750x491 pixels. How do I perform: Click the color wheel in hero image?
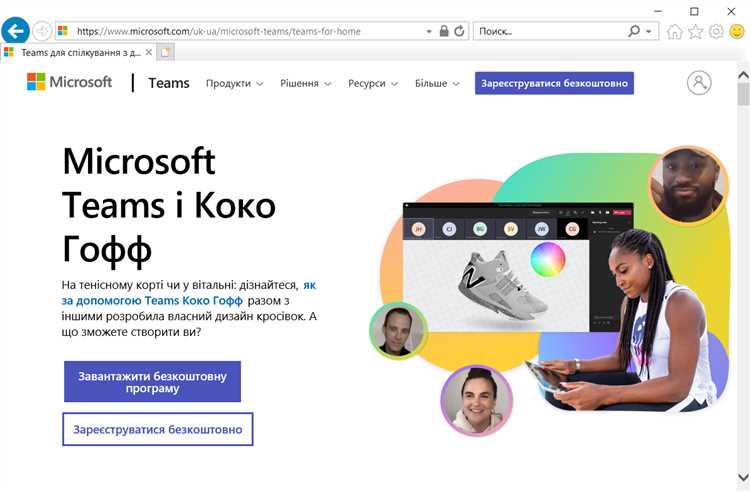[548, 259]
